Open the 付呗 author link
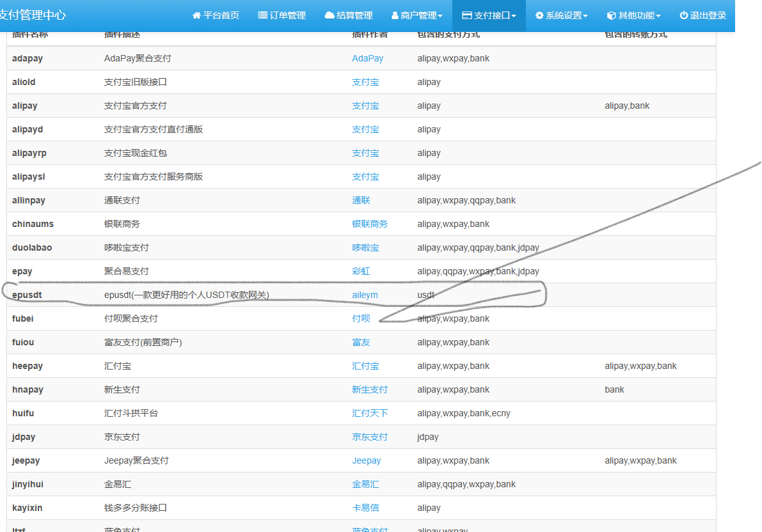The image size is (762, 532). [x=361, y=318]
